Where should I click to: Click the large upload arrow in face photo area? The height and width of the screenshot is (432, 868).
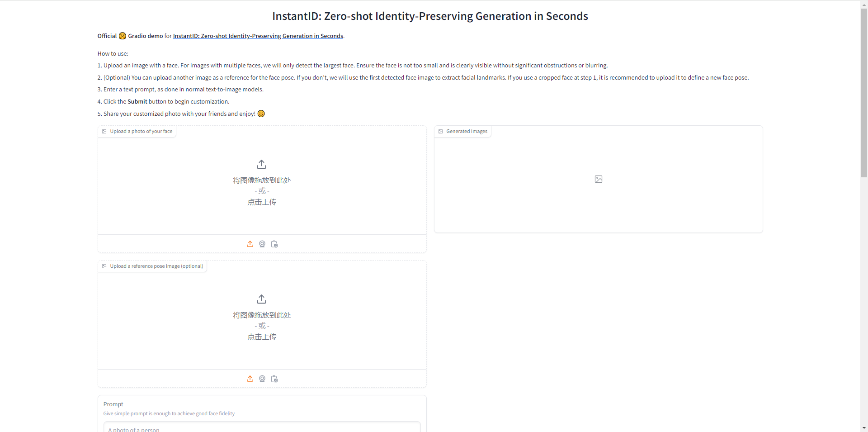tap(262, 164)
